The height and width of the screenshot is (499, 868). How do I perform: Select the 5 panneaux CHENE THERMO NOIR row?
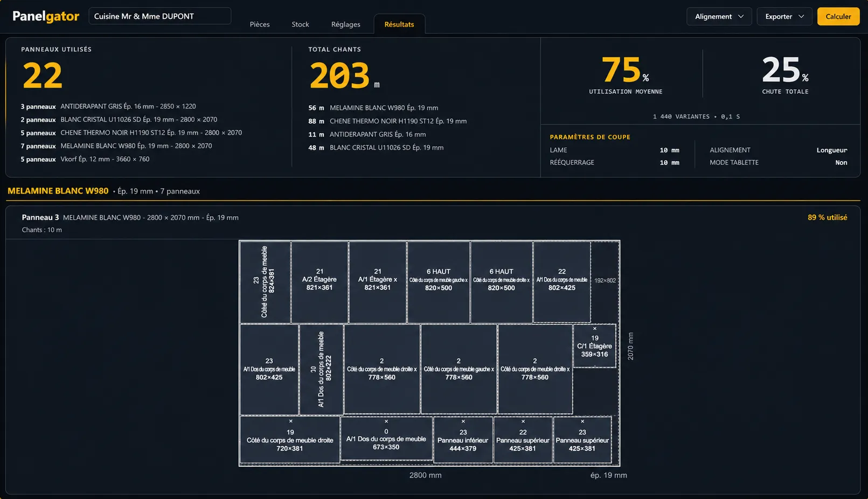131,133
